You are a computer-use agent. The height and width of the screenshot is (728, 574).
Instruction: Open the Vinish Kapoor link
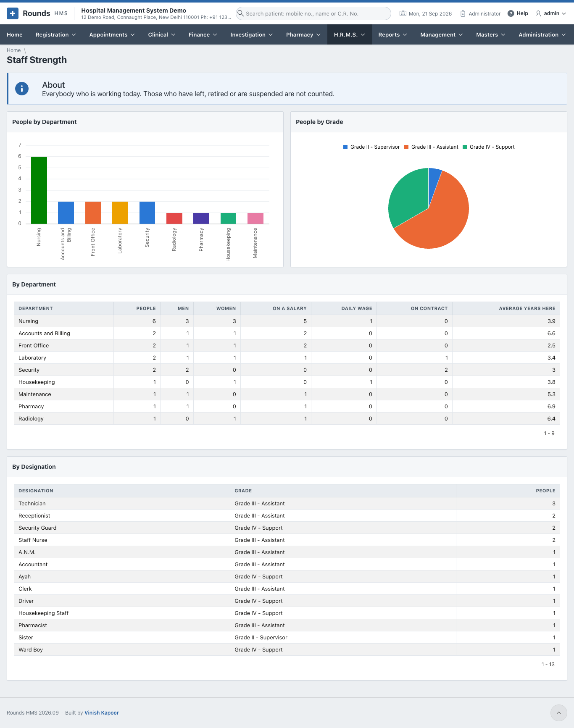102,713
